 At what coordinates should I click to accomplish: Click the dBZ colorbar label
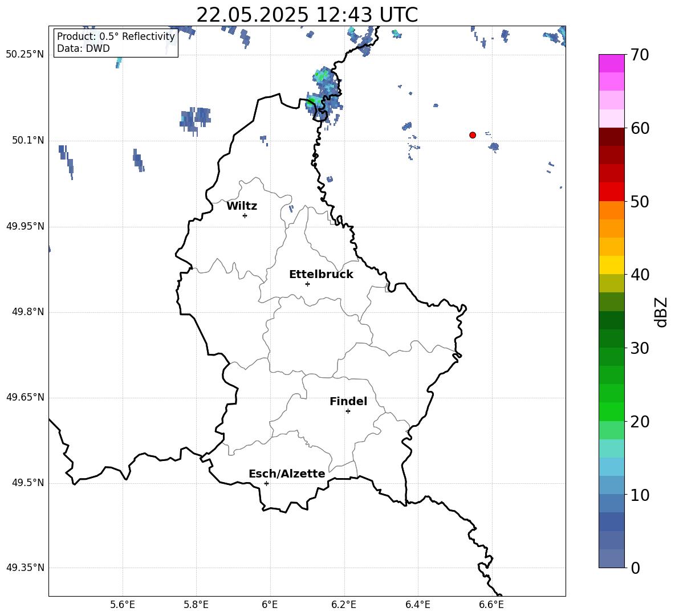coord(661,312)
